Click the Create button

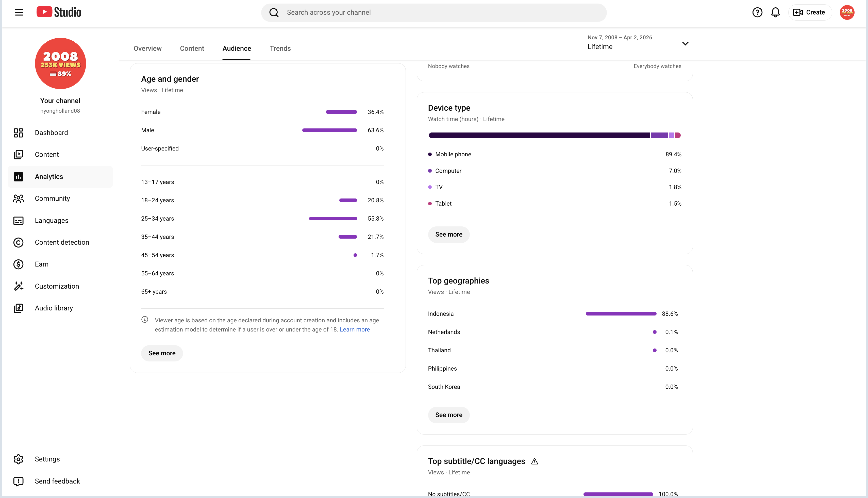[x=810, y=12]
